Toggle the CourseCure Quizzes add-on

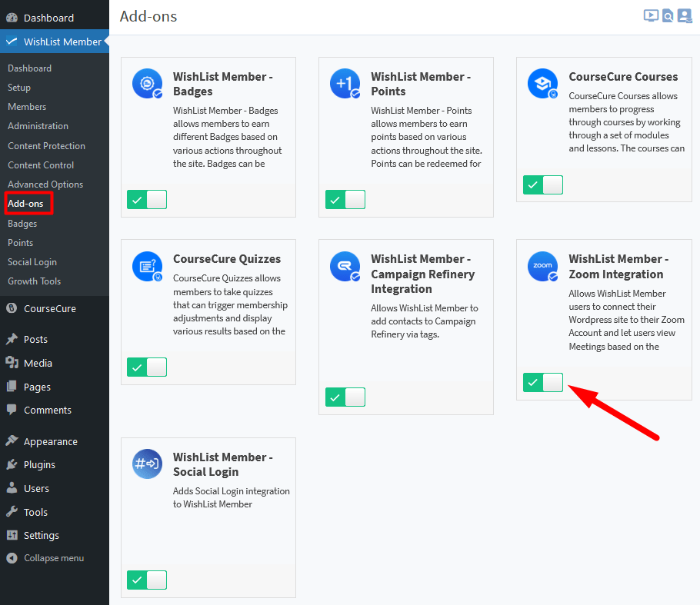147,367
